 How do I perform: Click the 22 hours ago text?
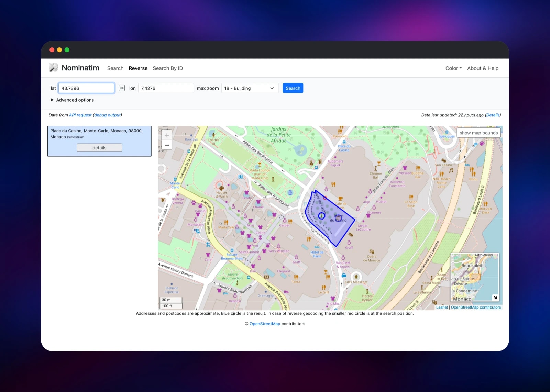click(471, 115)
